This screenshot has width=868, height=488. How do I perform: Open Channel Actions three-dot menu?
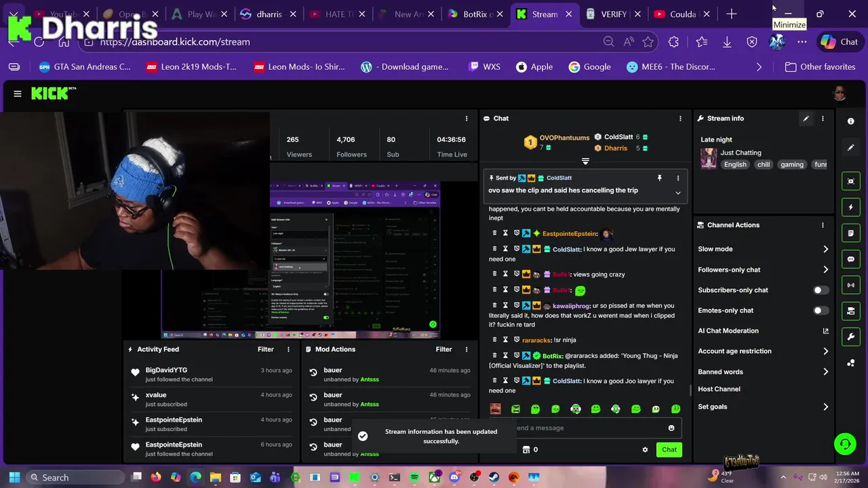click(x=823, y=225)
